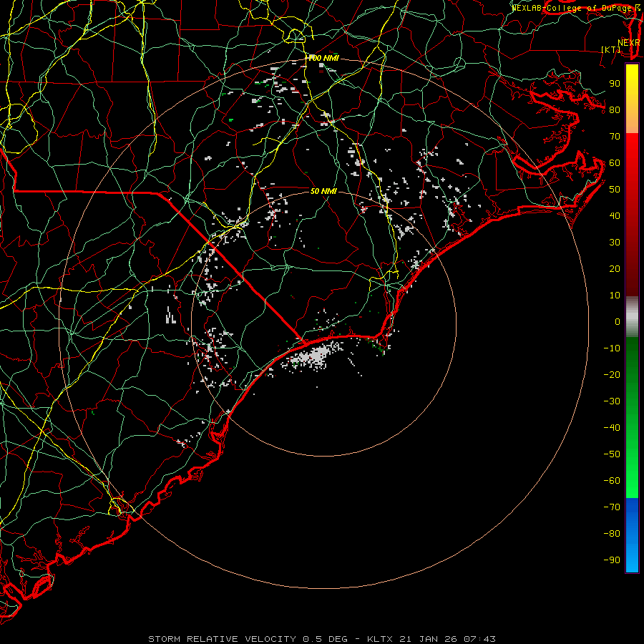Select the 20 value on velocity scale
644x644 pixels.
[615, 269]
